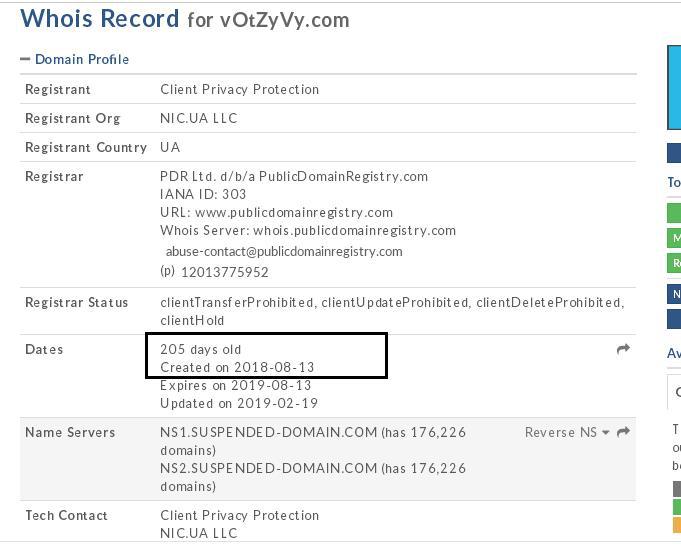Open the Reverse NS dropdown

pyautogui.click(x=567, y=432)
